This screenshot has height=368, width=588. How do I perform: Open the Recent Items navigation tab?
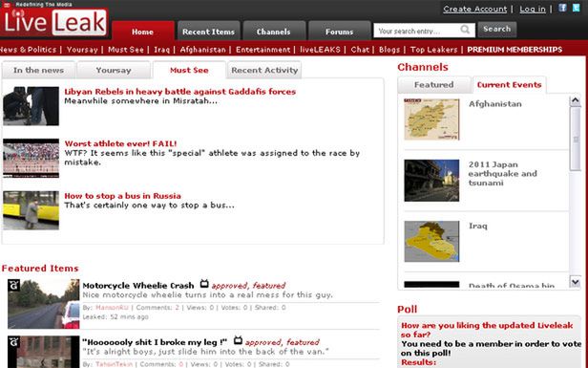pos(208,32)
